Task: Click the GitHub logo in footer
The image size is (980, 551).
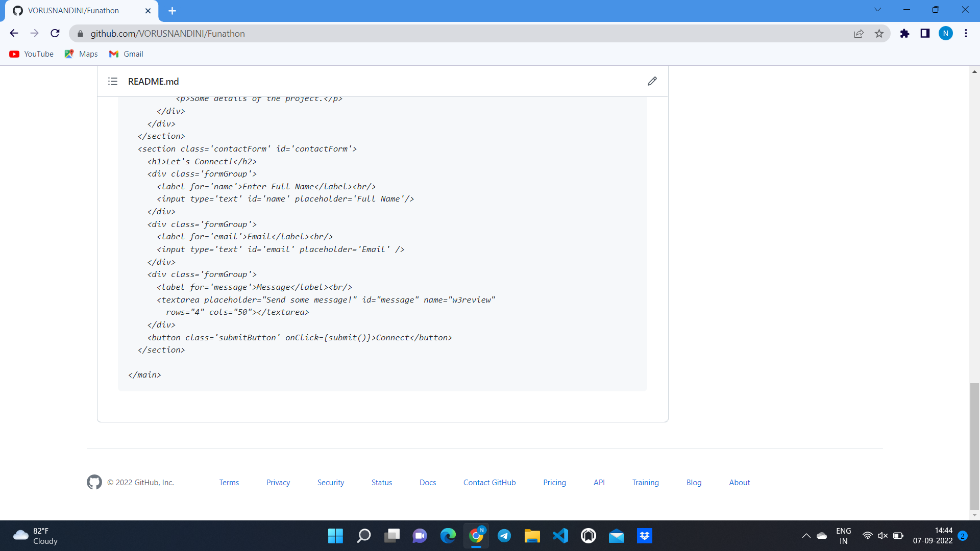Action: point(94,482)
